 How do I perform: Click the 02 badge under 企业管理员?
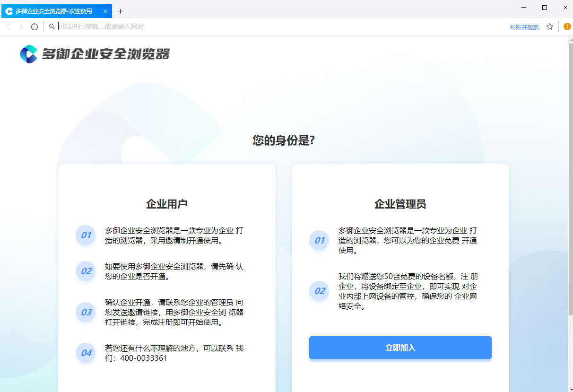click(x=320, y=291)
